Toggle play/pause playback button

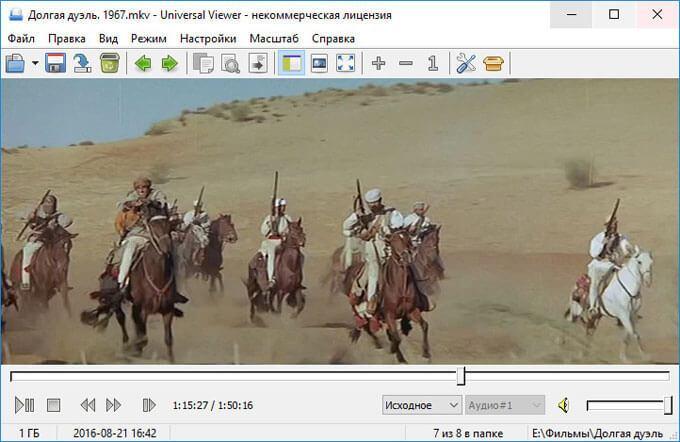(x=24, y=406)
